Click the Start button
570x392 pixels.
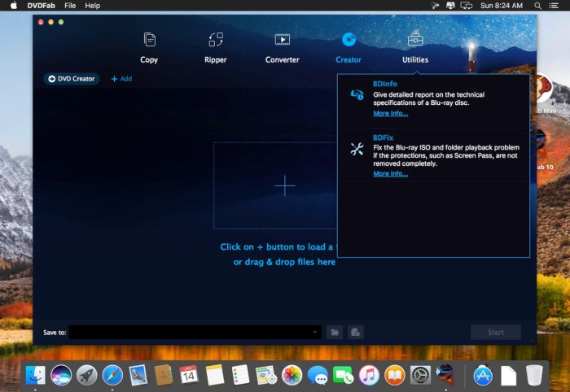click(495, 332)
